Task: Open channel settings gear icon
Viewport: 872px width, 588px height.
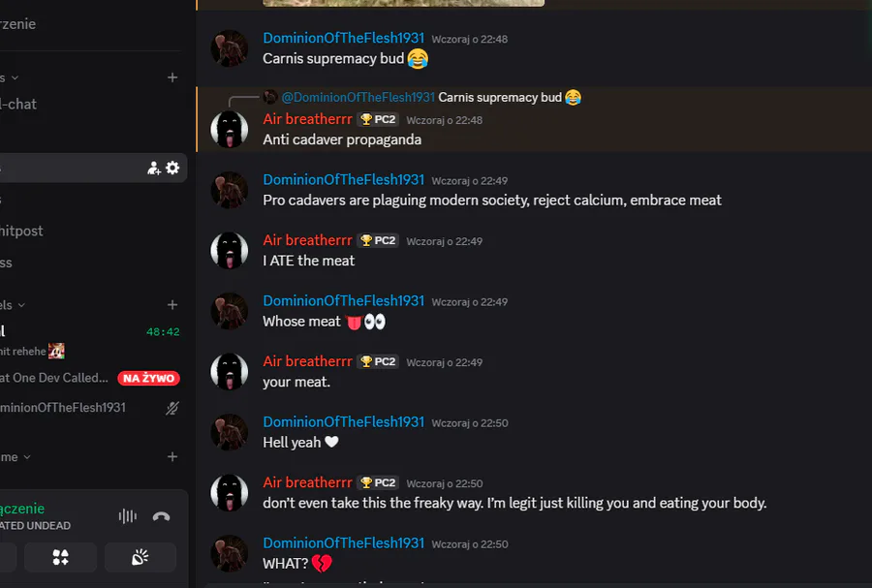Action: 172,168
